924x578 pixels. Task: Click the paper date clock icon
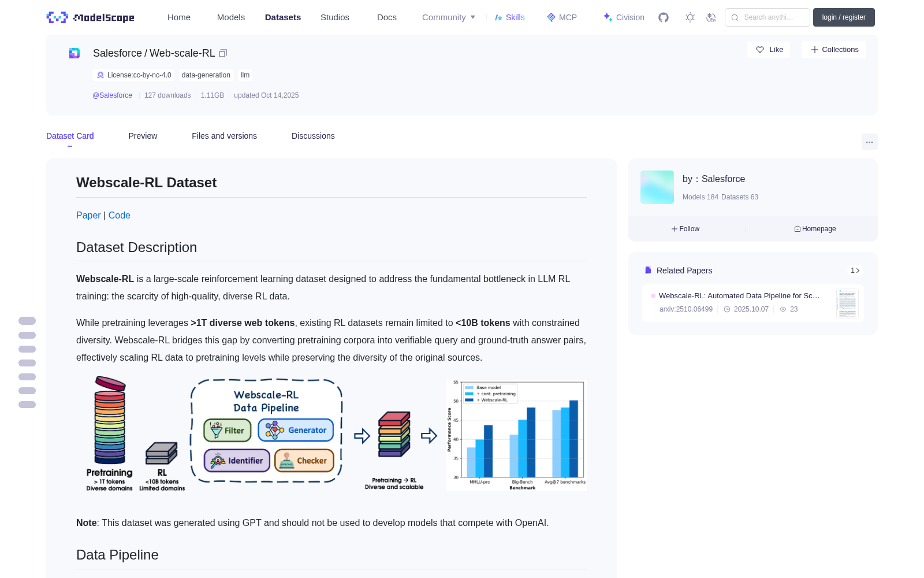point(727,309)
